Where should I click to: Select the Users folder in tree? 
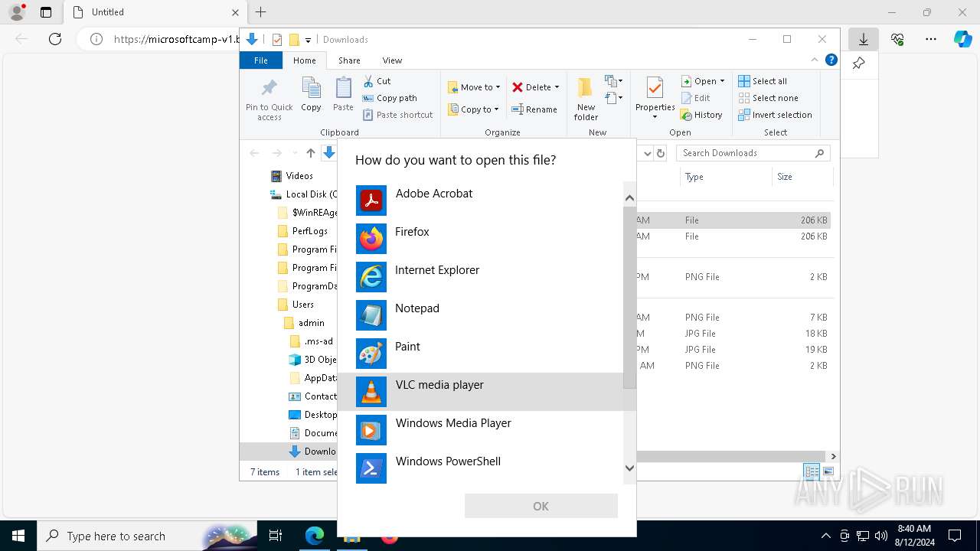296,305
